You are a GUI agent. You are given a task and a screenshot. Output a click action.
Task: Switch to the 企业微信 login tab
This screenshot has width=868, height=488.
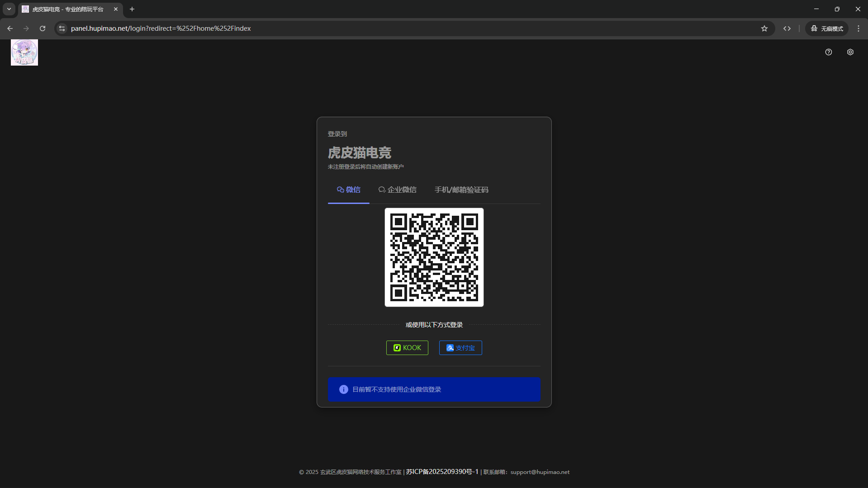tap(397, 190)
